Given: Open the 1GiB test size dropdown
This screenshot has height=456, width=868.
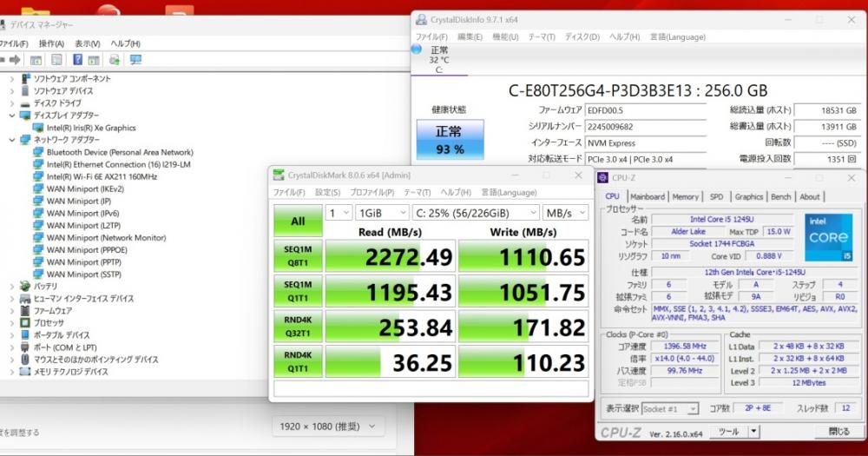Looking at the screenshot, I should pos(382,213).
